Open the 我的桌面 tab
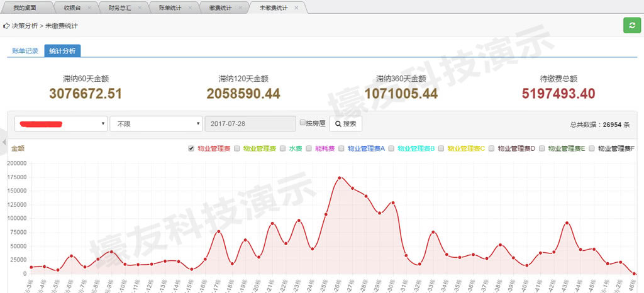 pos(25,8)
